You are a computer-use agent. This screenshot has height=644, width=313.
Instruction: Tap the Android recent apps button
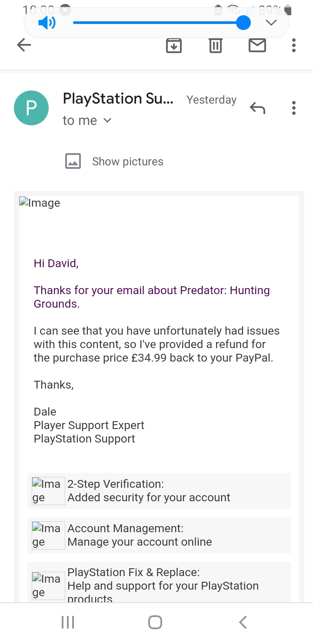(68, 622)
